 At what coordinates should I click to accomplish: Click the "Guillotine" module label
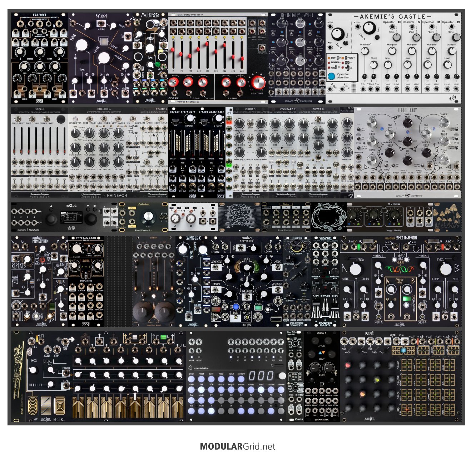144,204
